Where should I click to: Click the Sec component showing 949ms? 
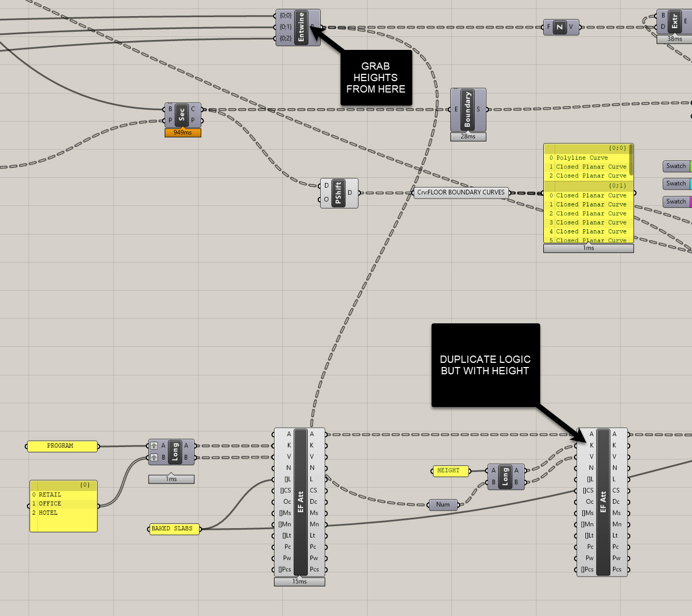(x=181, y=115)
